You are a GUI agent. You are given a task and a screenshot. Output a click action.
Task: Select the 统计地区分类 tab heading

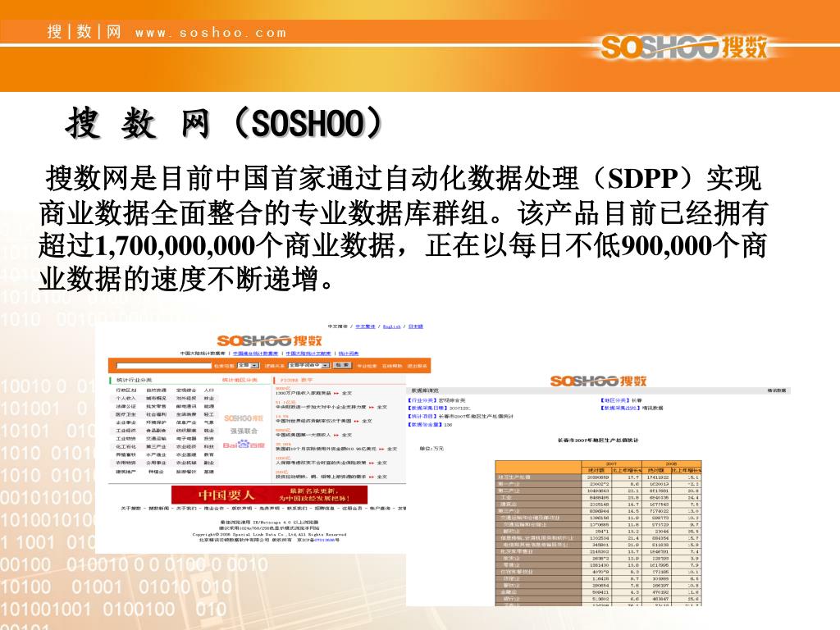click(x=240, y=381)
